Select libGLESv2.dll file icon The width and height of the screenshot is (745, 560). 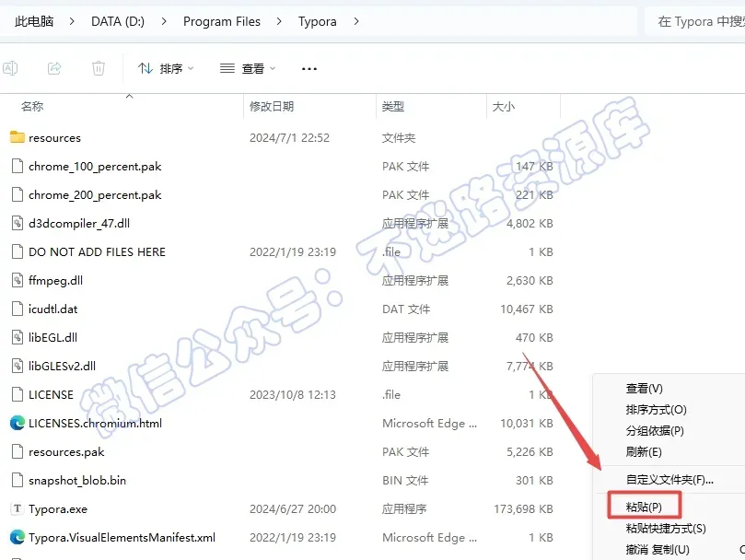pyautogui.click(x=17, y=366)
